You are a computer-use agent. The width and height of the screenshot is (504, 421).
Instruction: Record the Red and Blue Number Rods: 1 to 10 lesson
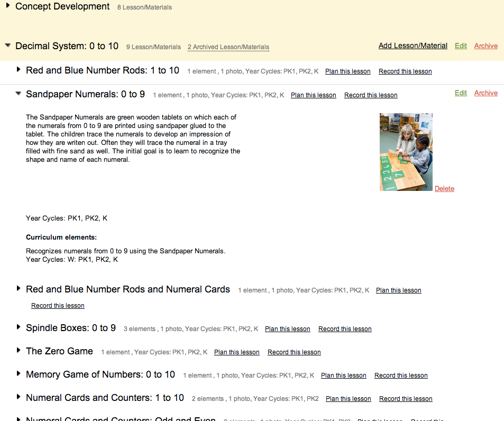pos(405,71)
